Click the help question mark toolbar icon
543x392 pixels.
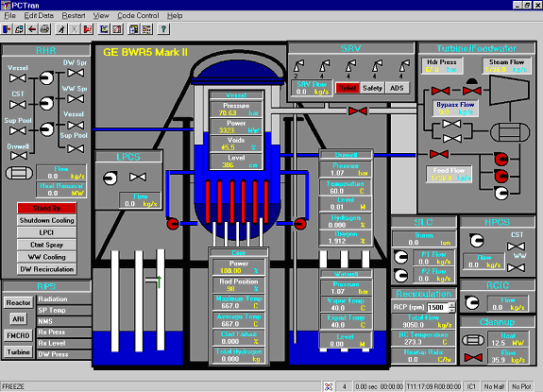pos(163,29)
